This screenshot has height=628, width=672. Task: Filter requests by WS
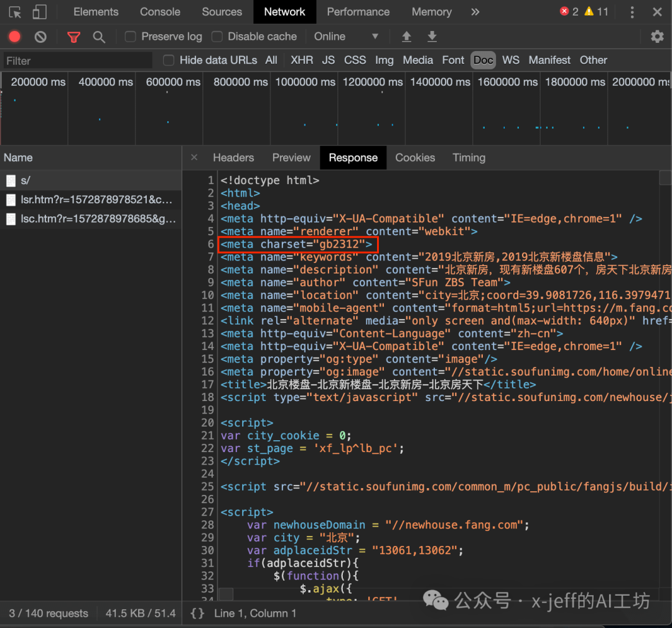pyautogui.click(x=510, y=60)
